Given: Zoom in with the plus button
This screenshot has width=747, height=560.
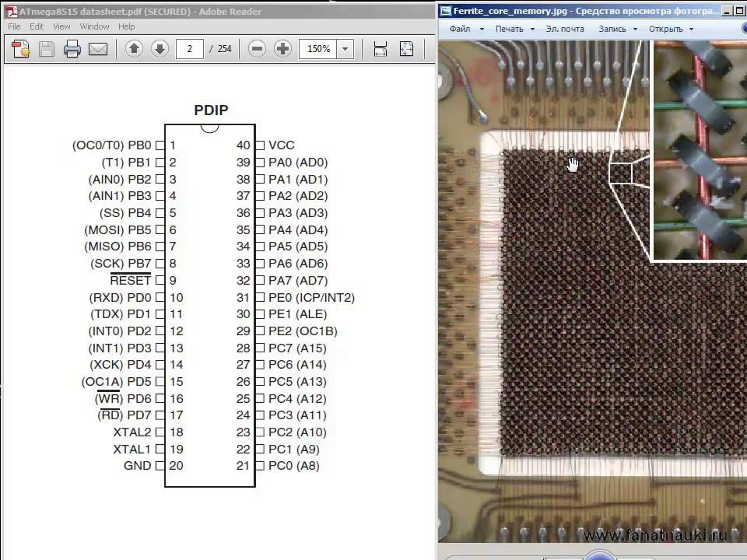Looking at the screenshot, I should click(282, 48).
